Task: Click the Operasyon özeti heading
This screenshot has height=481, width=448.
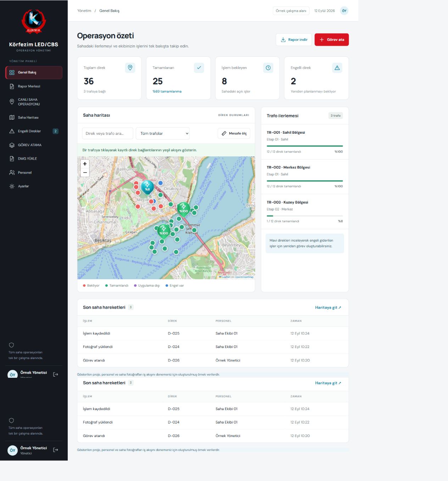Action: [x=106, y=36]
